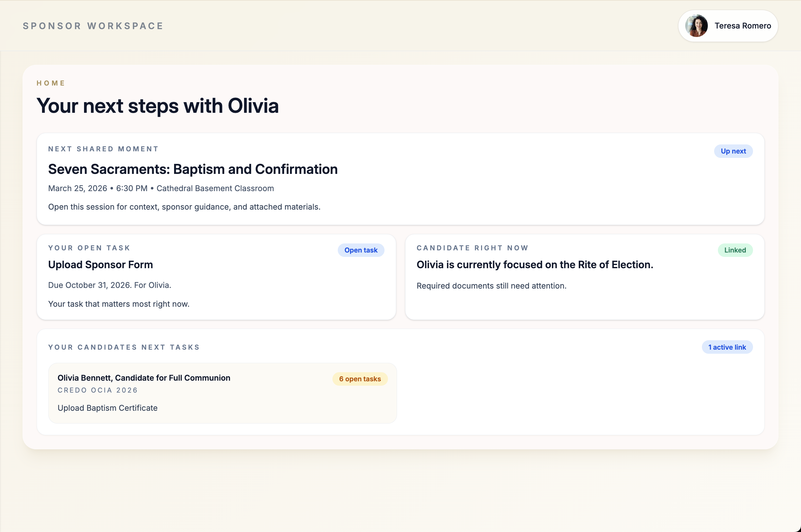Click the session date and location line
Screen dimensions: 801x532
pyautogui.click(x=161, y=188)
